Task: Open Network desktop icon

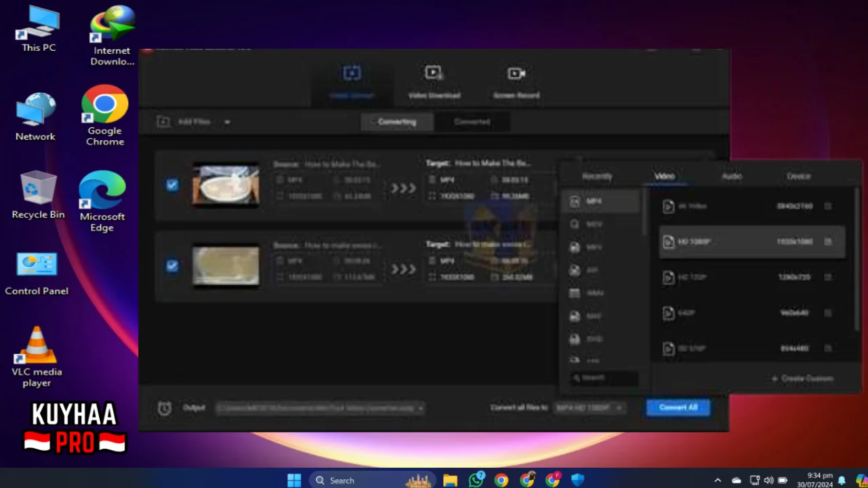Action: tap(35, 117)
